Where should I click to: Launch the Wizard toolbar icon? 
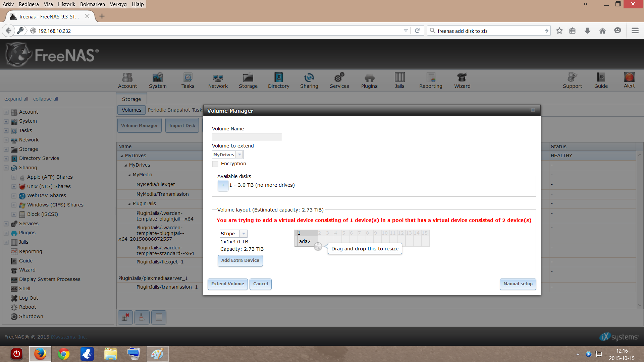coord(462,81)
